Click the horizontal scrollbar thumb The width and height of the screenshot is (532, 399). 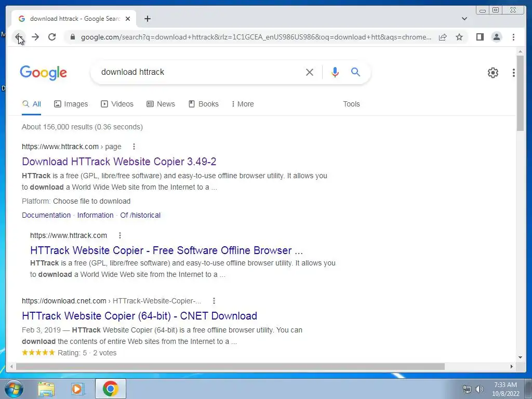(230, 366)
